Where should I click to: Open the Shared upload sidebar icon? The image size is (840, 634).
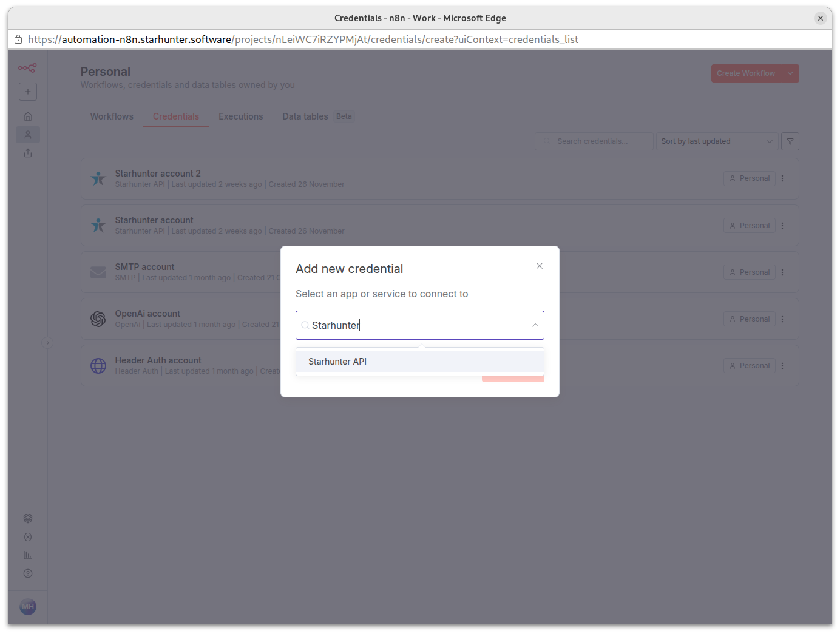click(x=28, y=153)
